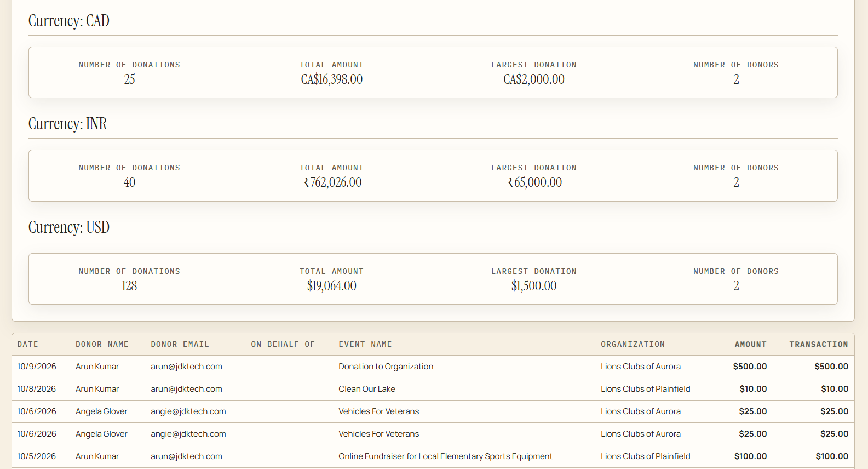Click the INR Largest Donation card

coord(534,175)
